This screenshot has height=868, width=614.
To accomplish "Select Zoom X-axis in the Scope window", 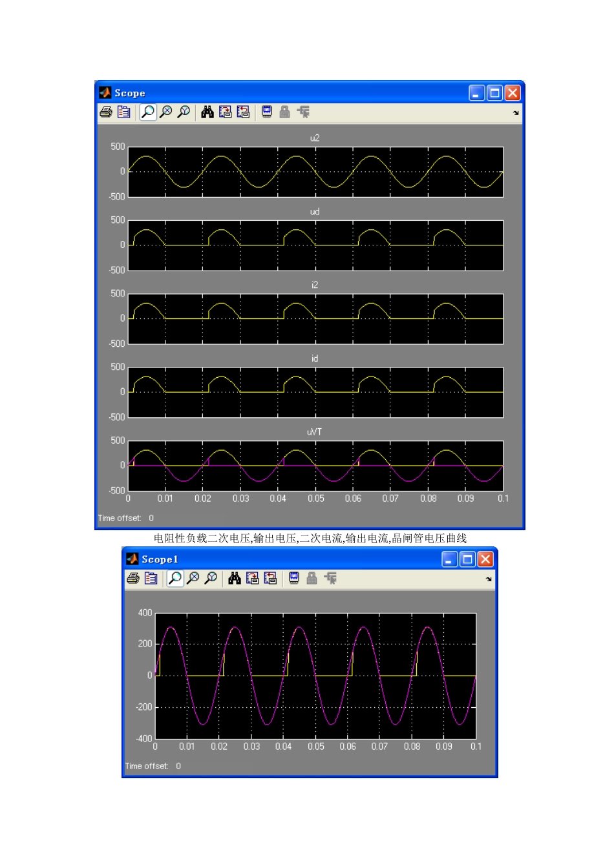I will [166, 112].
